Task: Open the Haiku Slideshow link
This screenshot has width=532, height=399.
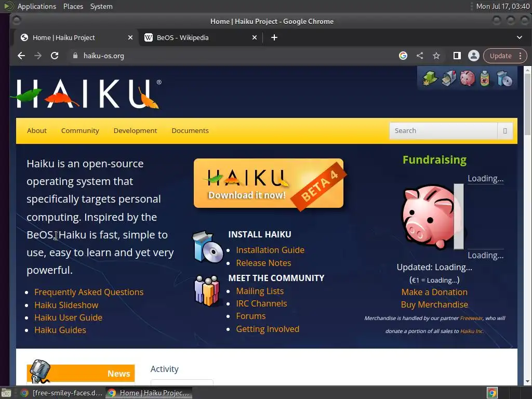Action: 66,305
